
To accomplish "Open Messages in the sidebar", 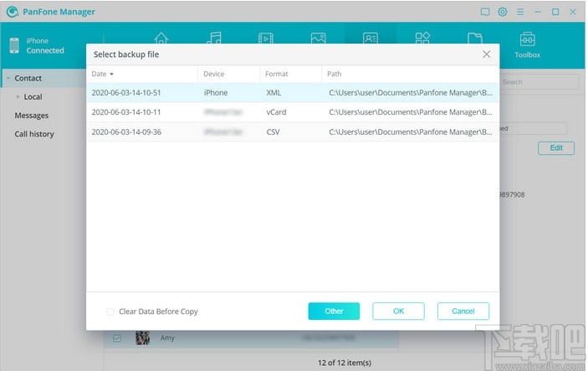I will pos(32,116).
